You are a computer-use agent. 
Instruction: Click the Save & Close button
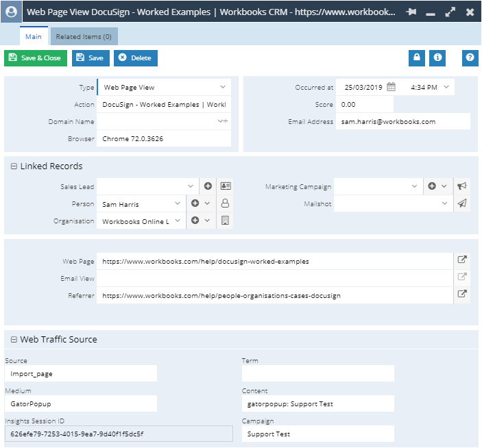[x=36, y=58]
